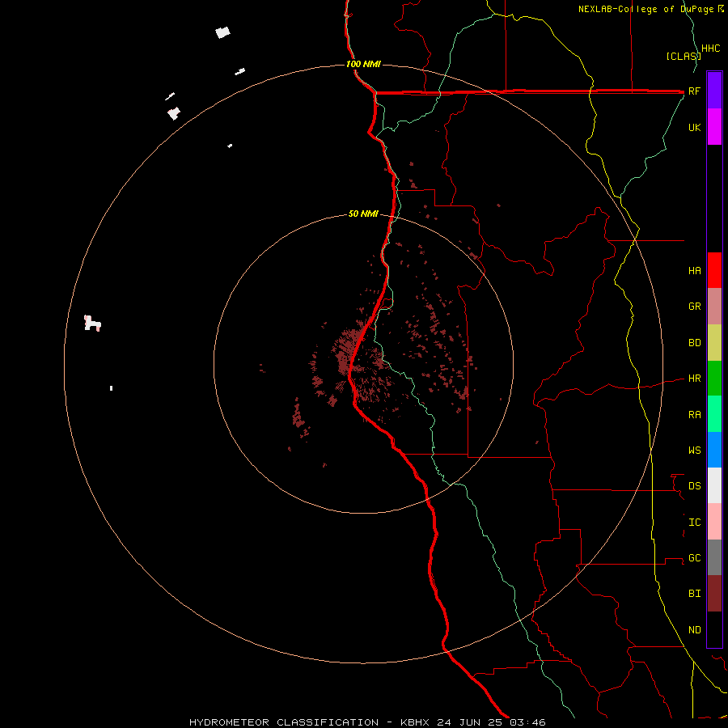Pick the red HA legend swatch
Image resolution: width=728 pixels, height=728 pixels.
pos(714,270)
